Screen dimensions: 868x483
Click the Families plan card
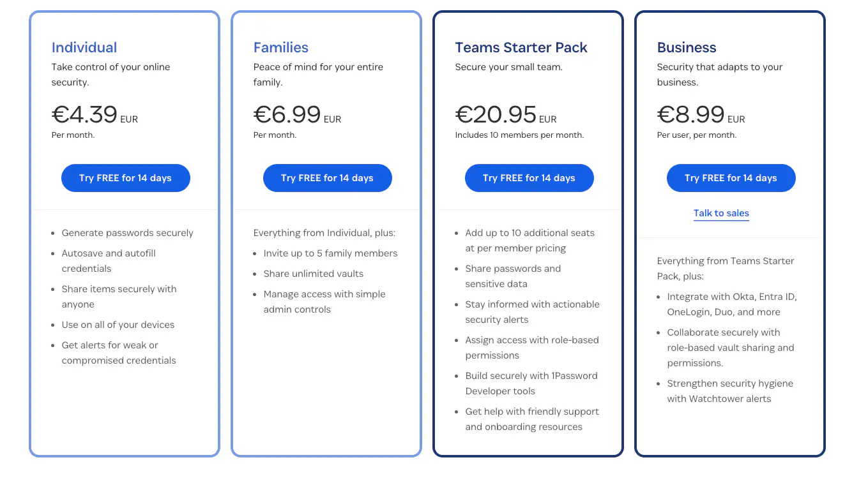coord(326,383)
